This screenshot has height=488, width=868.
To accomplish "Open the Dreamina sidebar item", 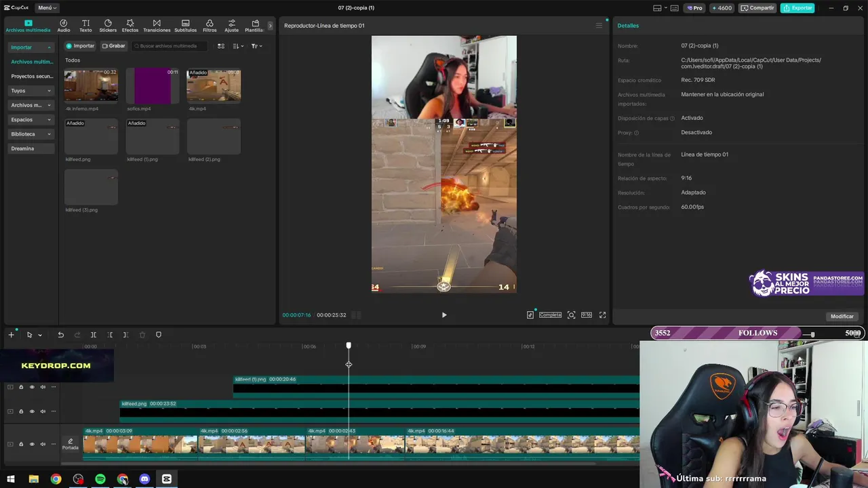I will pos(31,148).
